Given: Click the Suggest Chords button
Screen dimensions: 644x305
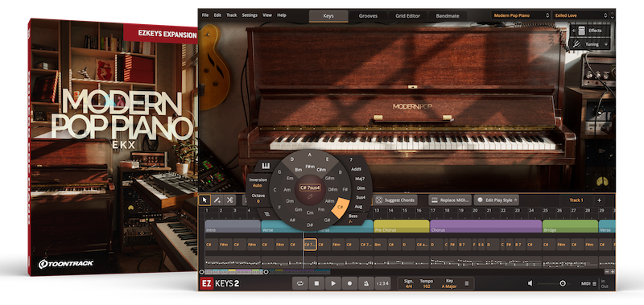Looking at the screenshot, I should (x=396, y=200).
